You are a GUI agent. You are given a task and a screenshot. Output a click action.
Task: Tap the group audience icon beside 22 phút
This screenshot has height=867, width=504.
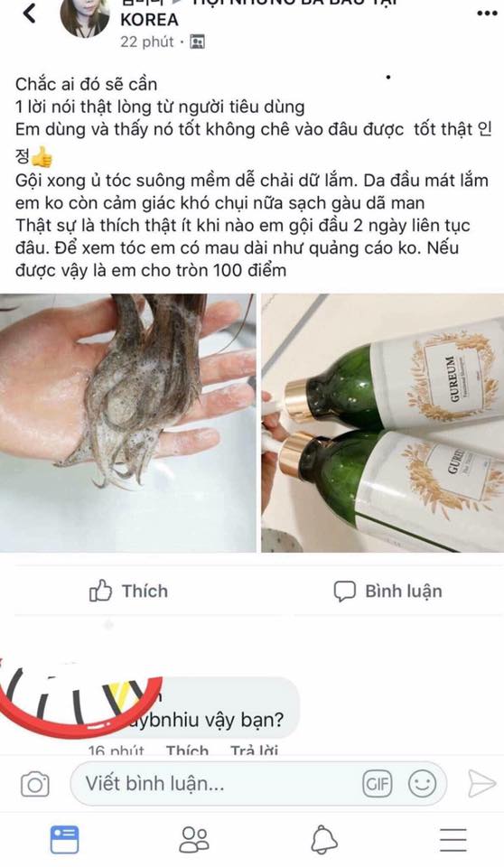197,42
